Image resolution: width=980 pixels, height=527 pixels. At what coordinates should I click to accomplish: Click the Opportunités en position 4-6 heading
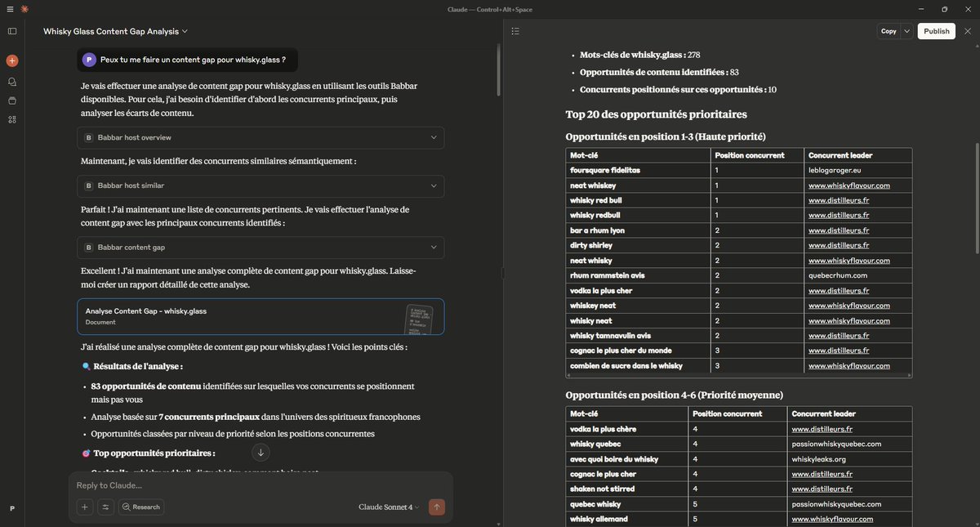click(675, 395)
